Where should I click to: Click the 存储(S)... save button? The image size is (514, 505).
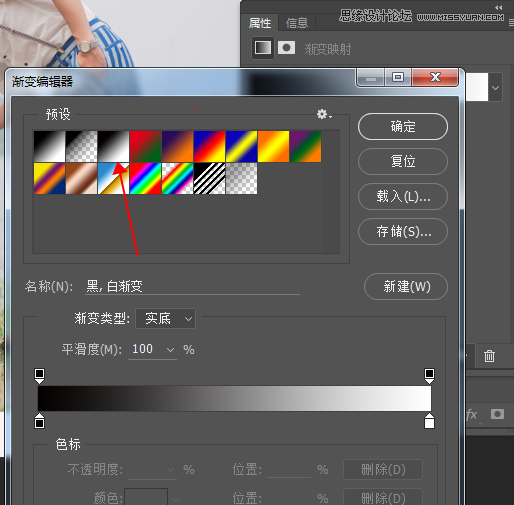coord(403,232)
